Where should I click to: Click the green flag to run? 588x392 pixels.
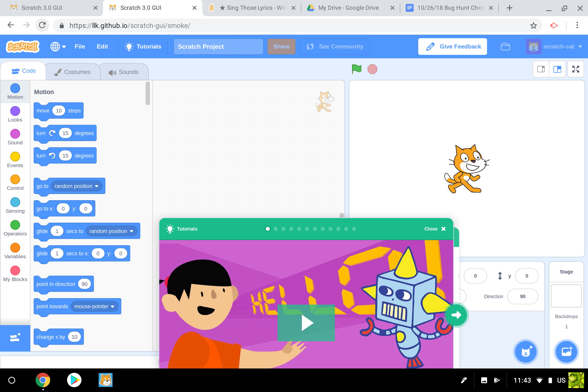pyautogui.click(x=356, y=69)
